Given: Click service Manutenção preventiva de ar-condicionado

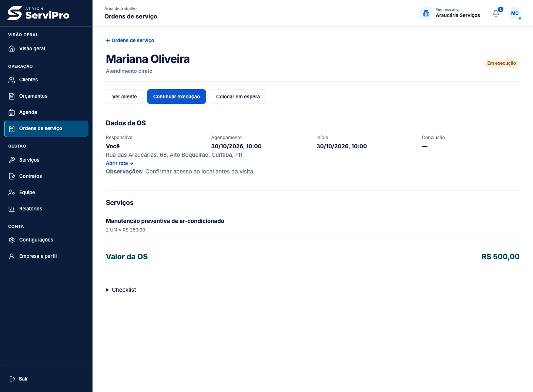Looking at the screenshot, I should pyautogui.click(x=165, y=221).
